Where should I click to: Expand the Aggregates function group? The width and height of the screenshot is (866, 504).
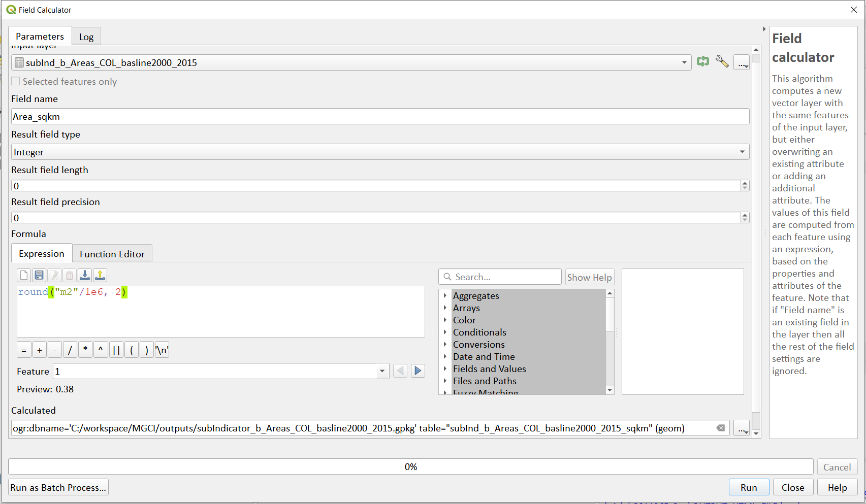point(445,295)
